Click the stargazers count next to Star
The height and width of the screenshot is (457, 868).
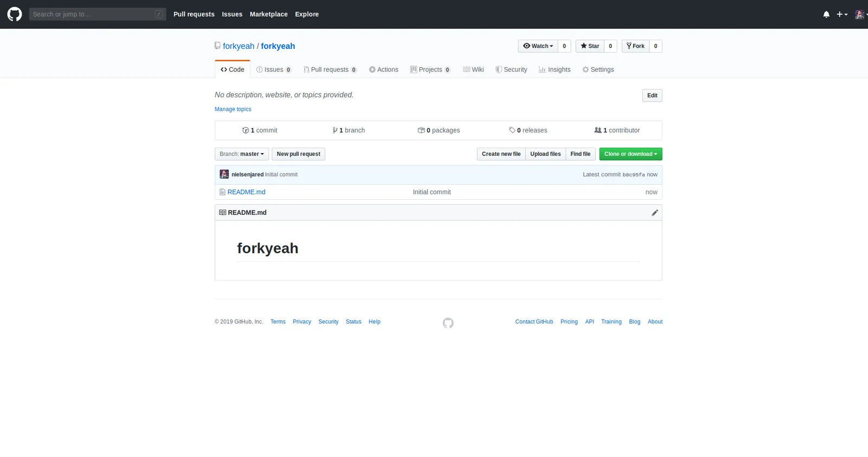[x=610, y=46]
